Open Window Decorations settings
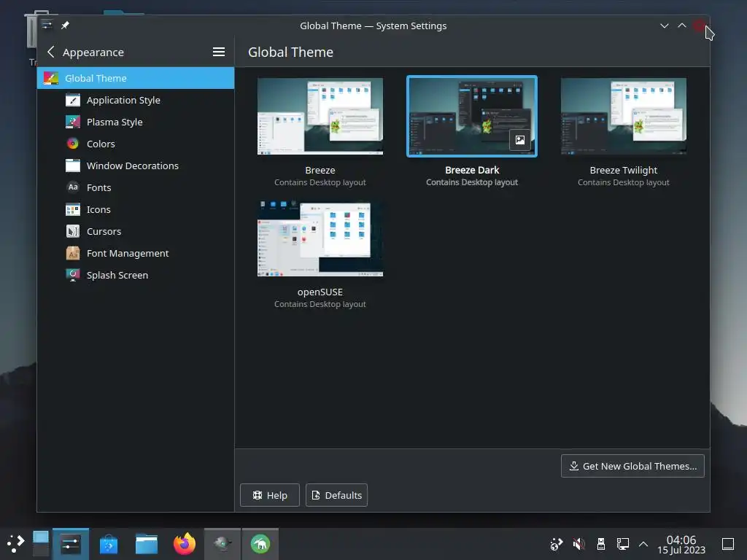747x560 pixels. 135,166
